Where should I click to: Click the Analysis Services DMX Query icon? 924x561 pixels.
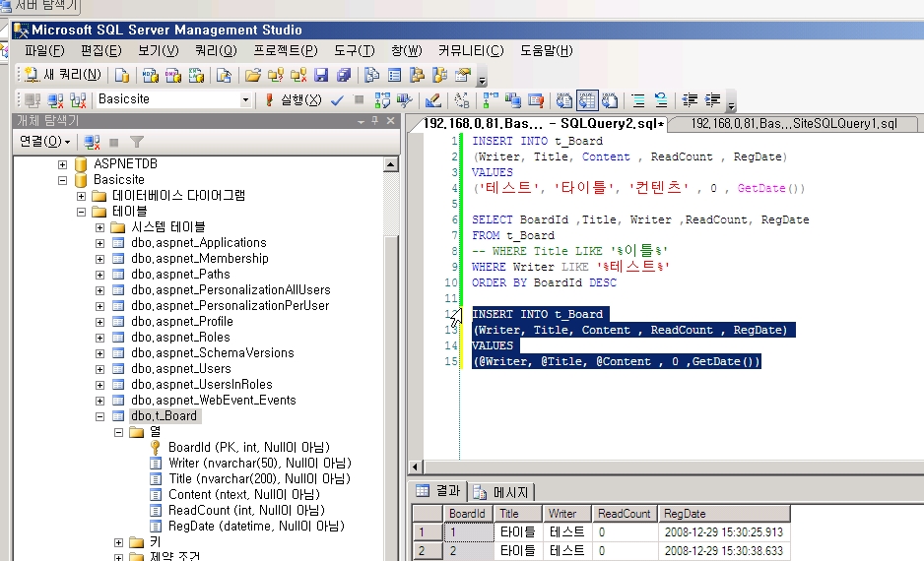coord(173,75)
